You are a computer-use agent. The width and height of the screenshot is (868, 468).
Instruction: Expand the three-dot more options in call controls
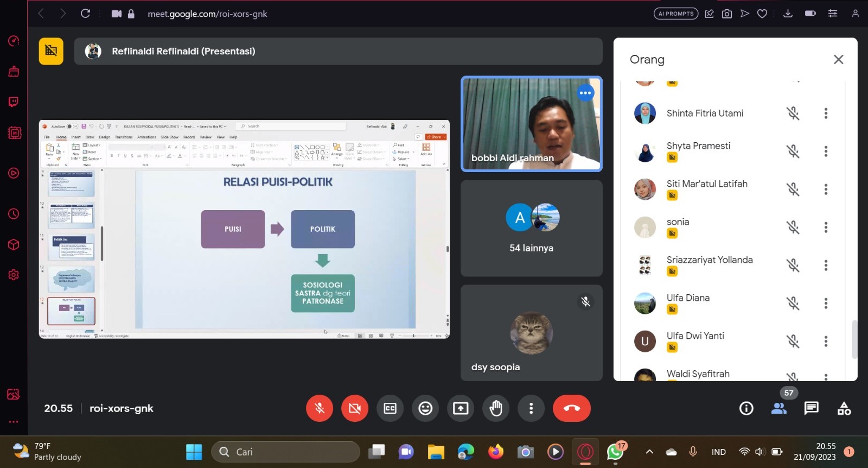pyautogui.click(x=531, y=408)
